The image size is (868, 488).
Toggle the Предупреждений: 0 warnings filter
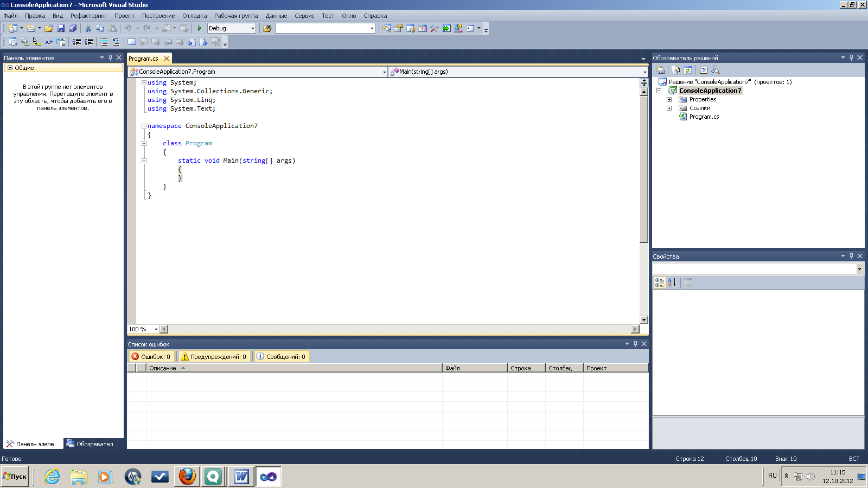pyautogui.click(x=213, y=356)
